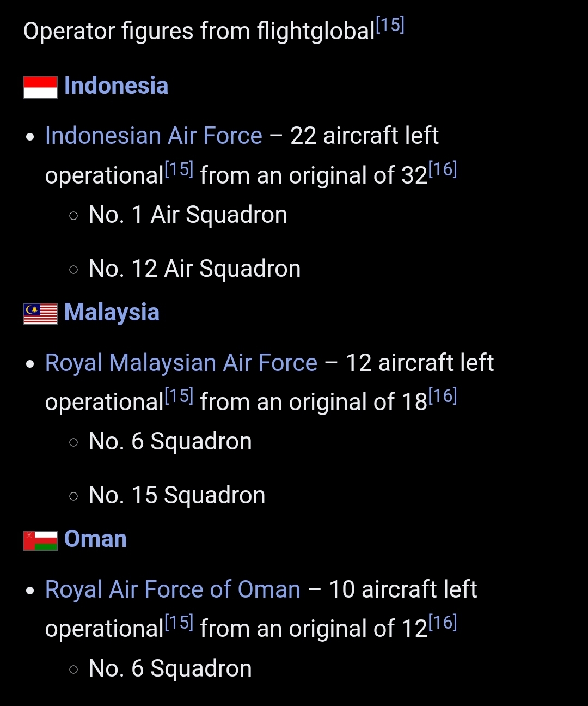Viewport: 588px width, 706px height.
Task: Open citation 16 after original of 18
Action: coord(443,396)
